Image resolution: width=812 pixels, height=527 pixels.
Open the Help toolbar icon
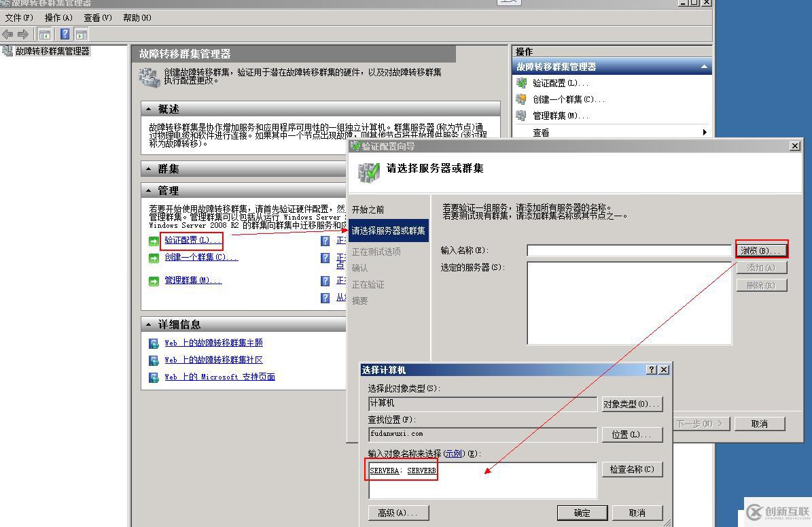(x=65, y=35)
